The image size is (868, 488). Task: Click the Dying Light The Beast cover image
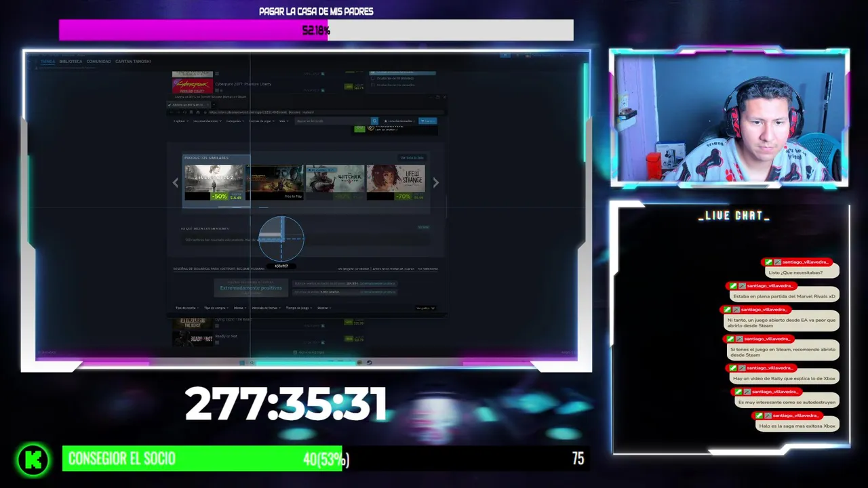click(193, 323)
